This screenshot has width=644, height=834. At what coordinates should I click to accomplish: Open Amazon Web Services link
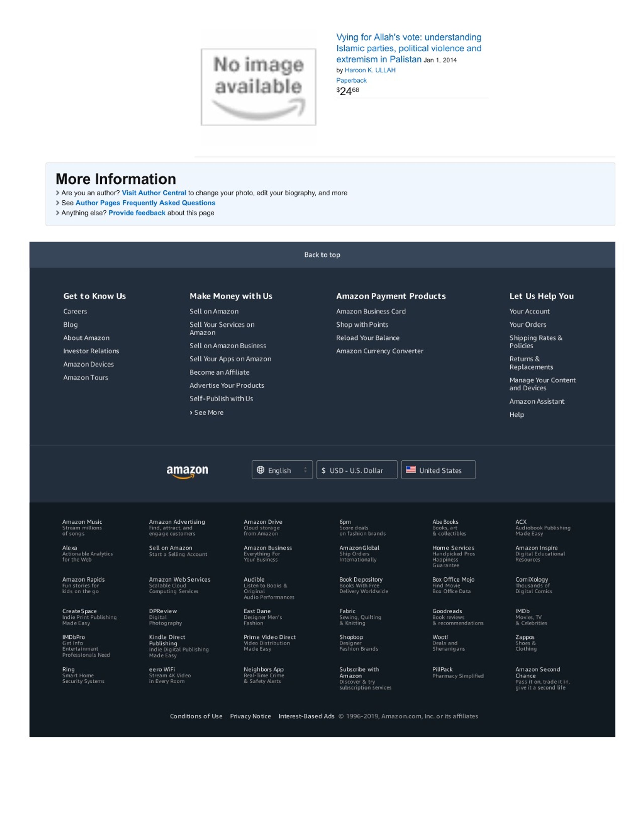pyautogui.click(x=180, y=585)
